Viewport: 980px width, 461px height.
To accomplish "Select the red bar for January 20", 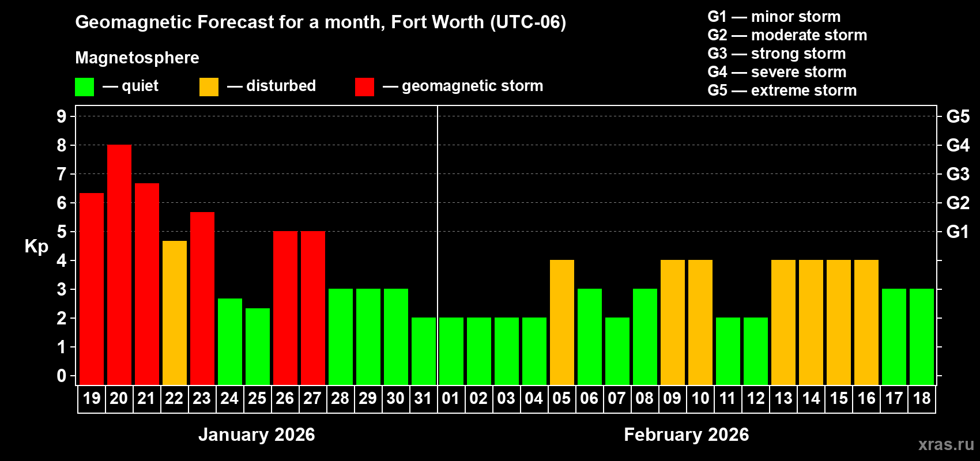I will click(x=119, y=264).
